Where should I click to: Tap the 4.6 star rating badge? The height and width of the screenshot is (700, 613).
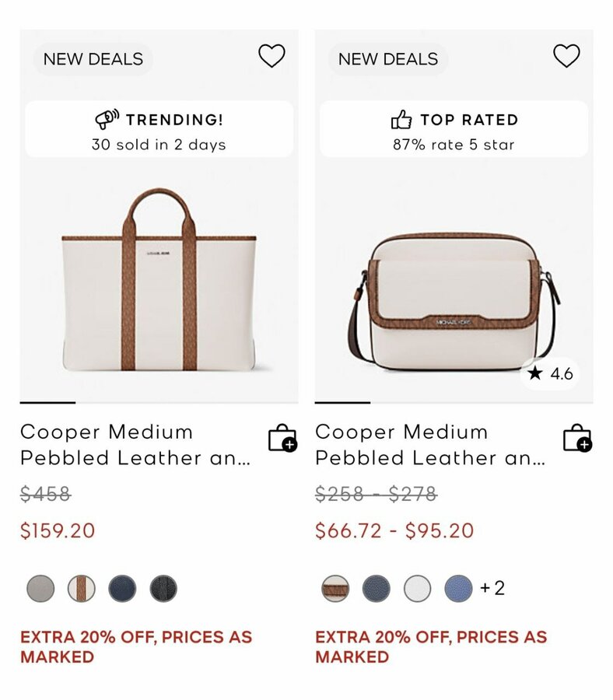pyautogui.click(x=551, y=374)
